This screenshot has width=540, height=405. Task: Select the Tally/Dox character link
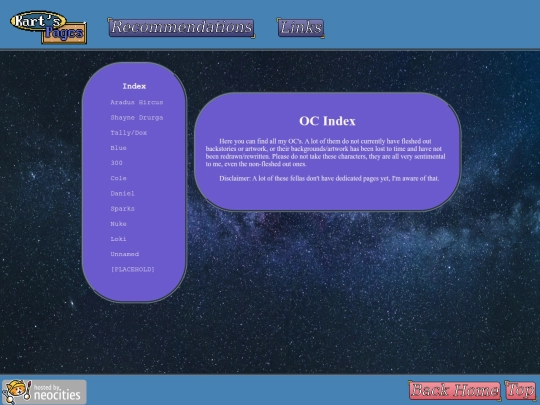[x=129, y=133]
